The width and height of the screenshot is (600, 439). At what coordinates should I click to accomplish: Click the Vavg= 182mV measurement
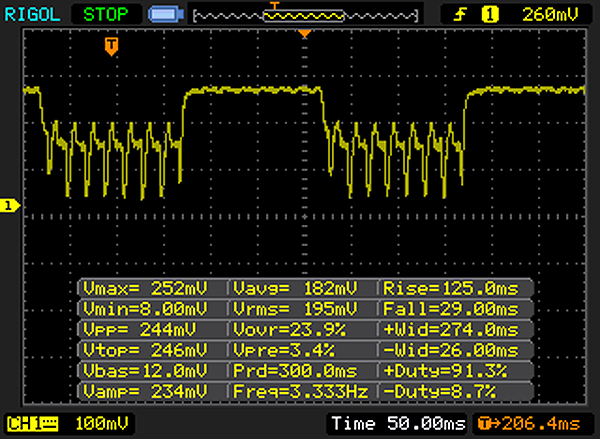[295, 288]
